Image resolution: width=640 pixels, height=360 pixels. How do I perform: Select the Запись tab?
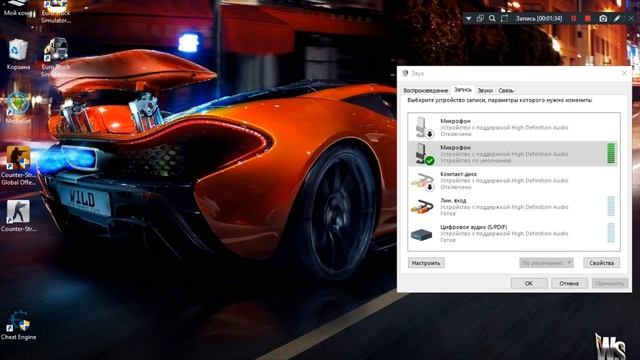click(463, 89)
